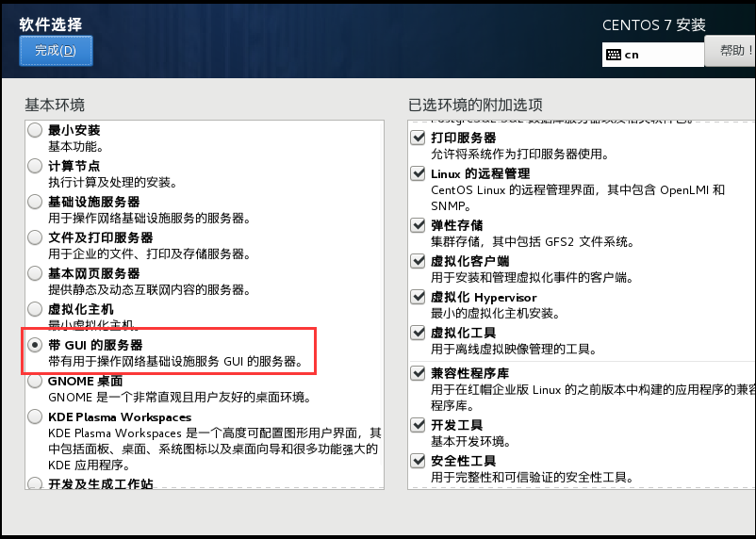Viewport: 756px width, 539px height.
Task: Click the text 最小的虚拟化主机安装。
Action: pyautogui.click(x=496, y=314)
